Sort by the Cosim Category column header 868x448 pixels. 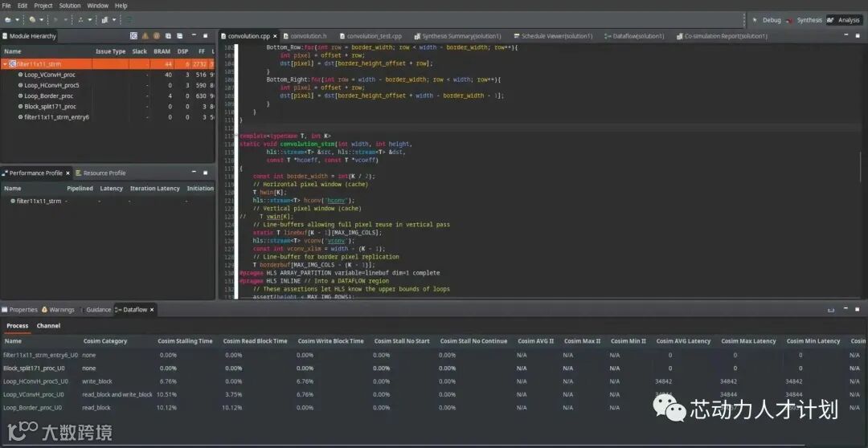(105, 341)
